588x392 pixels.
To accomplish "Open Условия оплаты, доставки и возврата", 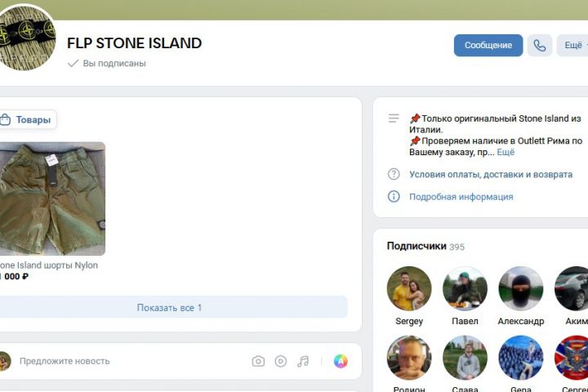I will (x=491, y=175).
